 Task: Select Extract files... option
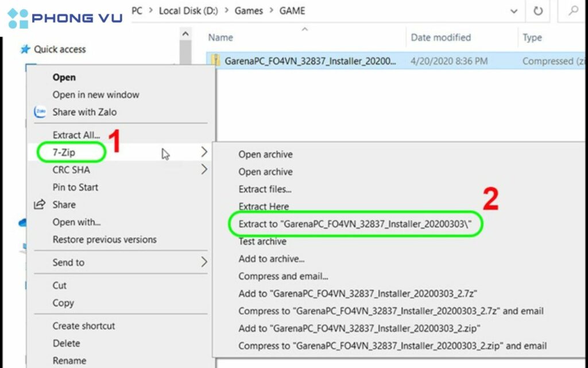pyautogui.click(x=265, y=189)
